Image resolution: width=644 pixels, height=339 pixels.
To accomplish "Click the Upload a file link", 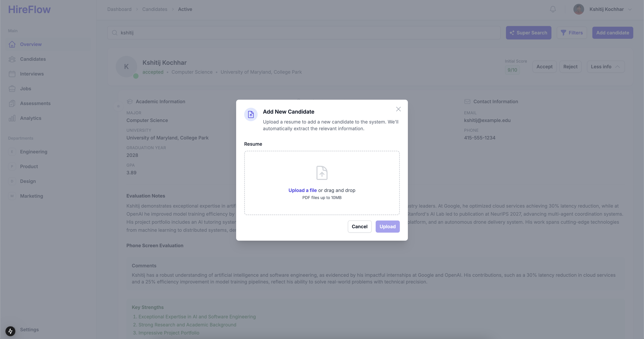I will click(302, 190).
